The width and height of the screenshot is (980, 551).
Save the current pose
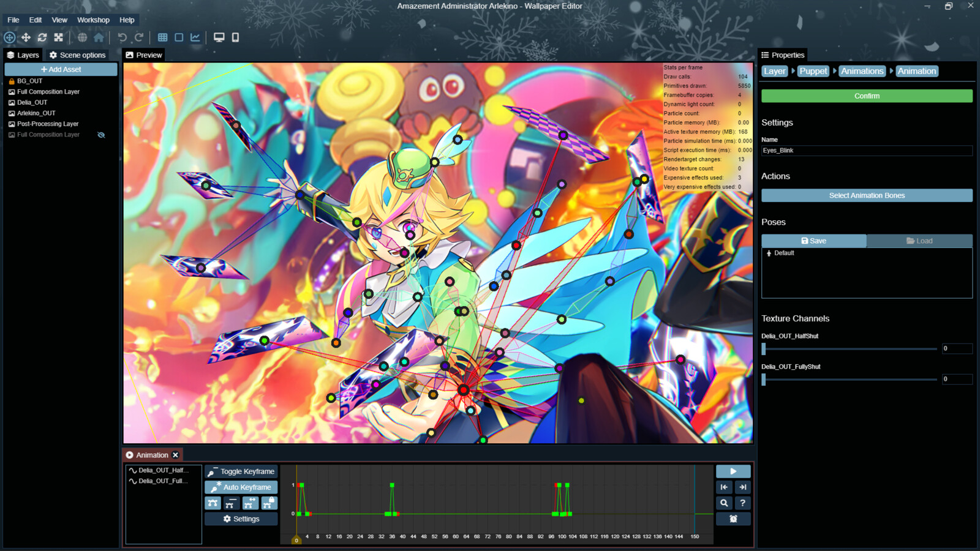click(814, 241)
